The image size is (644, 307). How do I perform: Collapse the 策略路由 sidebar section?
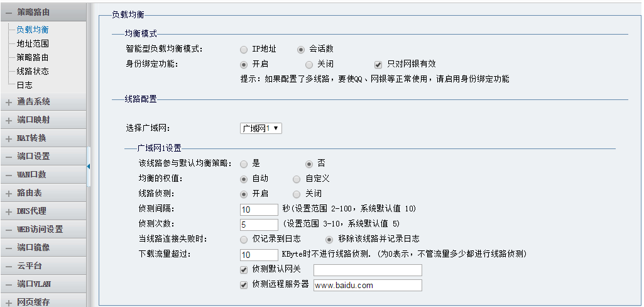(43, 13)
